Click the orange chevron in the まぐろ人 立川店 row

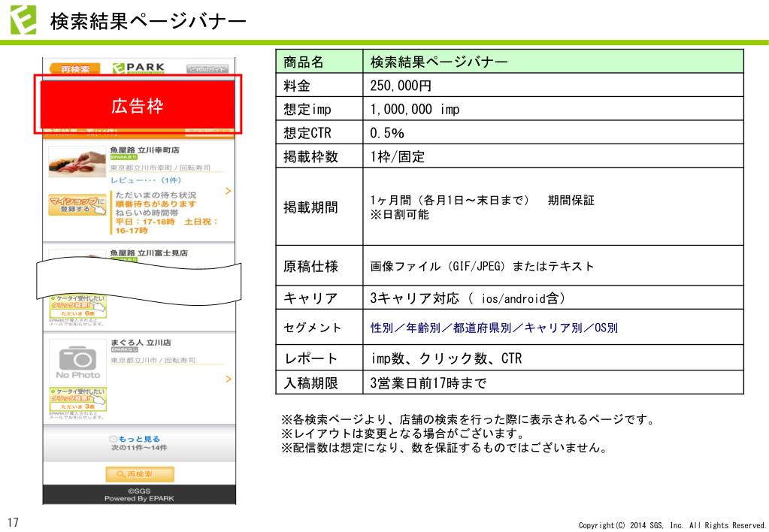pyautogui.click(x=228, y=379)
